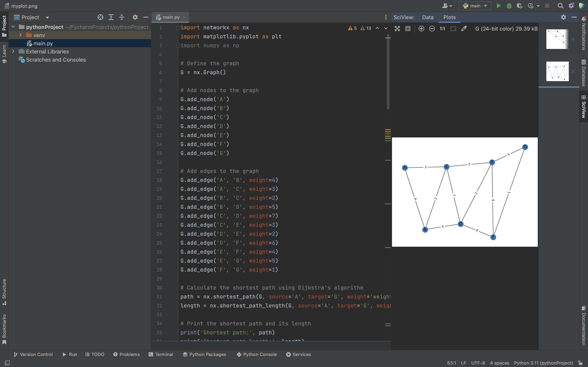Select the main.py editor tab
588x367 pixels.
[x=171, y=17]
